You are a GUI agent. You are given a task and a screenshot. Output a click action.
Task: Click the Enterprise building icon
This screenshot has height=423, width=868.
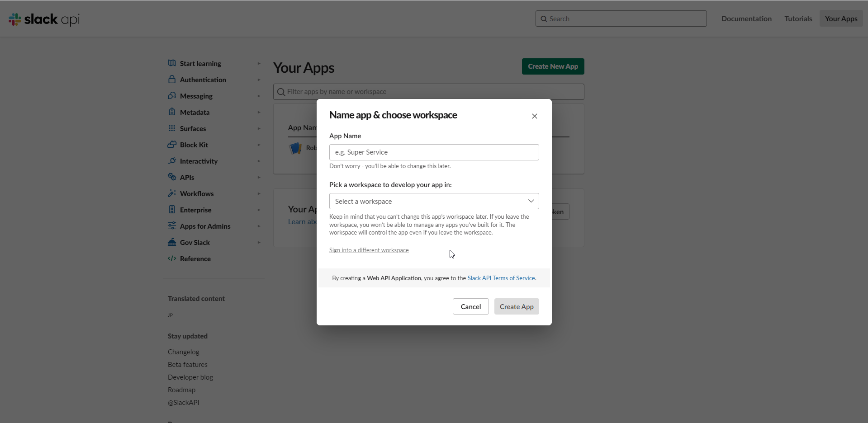(x=172, y=209)
